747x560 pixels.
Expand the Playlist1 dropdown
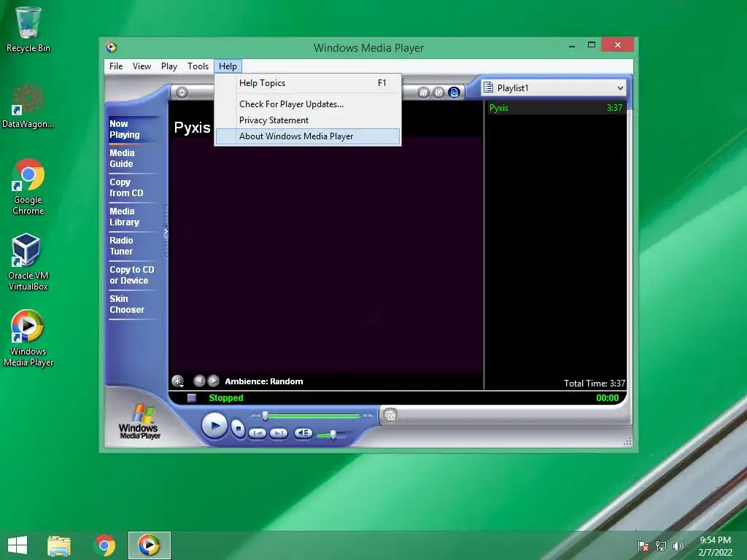tap(620, 88)
